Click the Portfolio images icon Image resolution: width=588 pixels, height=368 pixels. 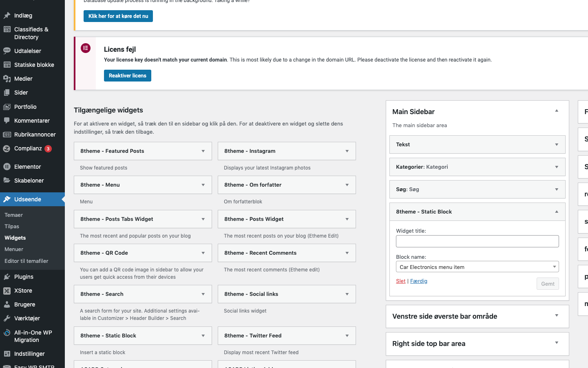[7, 107]
